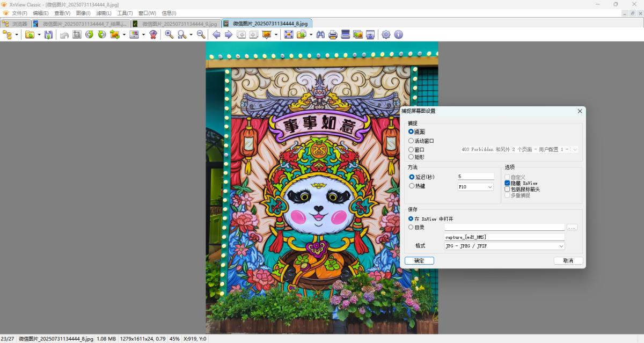Click the 确定 button

click(x=419, y=260)
